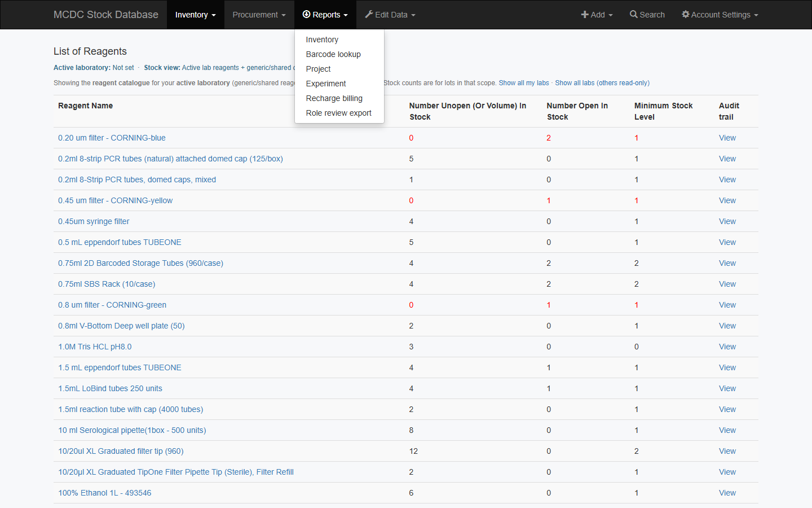Open 1.5mL LoBind tubes 250 units
Screen dimensions: 812x508
click(x=110, y=388)
